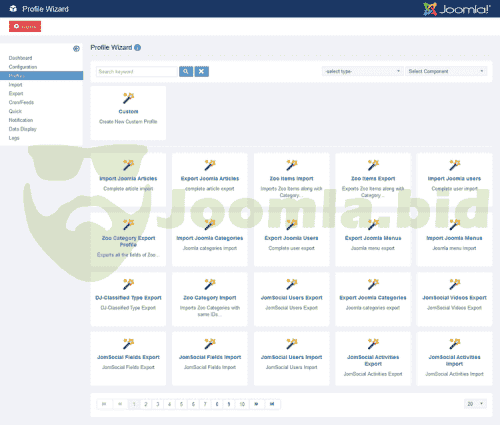Screen dimensions: 500x425
Task: Select the Import Joomla Menus wand icon
Action: pyautogui.click(x=454, y=225)
